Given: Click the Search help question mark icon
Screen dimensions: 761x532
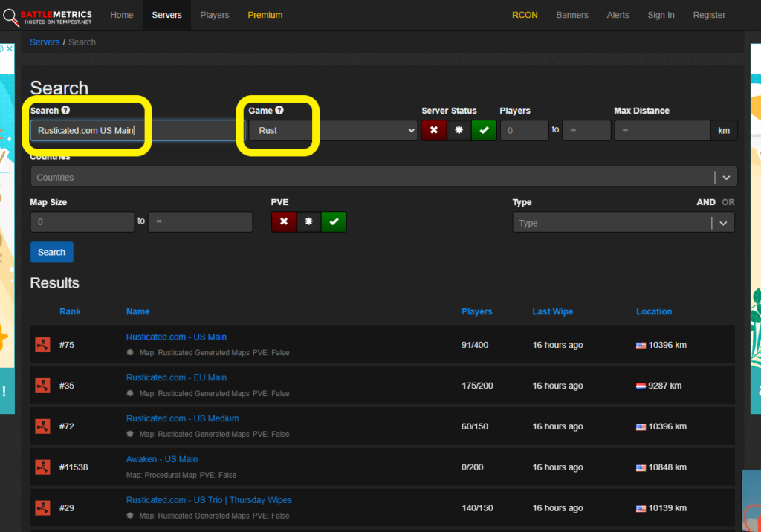Looking at the screenshot, I should [x=65, y=111].
